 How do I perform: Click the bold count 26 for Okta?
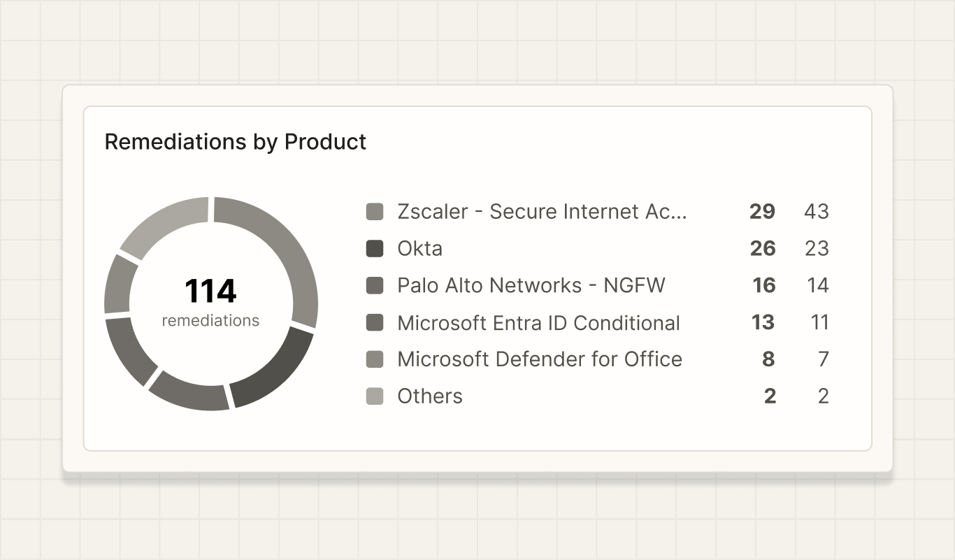click(763, 249)
